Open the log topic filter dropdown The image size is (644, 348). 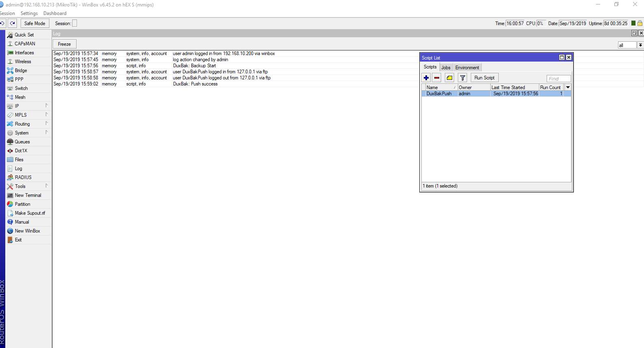[640, 45]
